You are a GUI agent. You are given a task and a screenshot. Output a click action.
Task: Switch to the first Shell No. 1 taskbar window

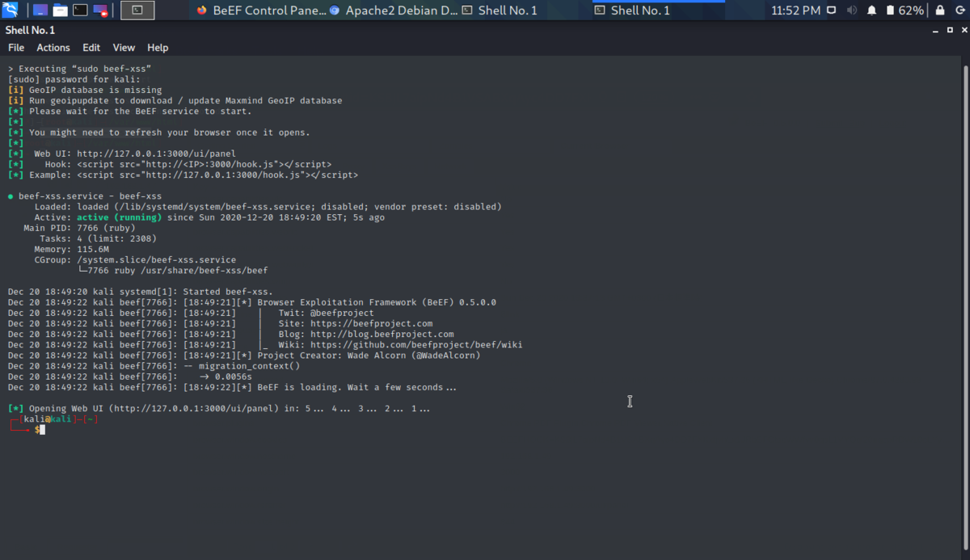(x=500, y=11)
